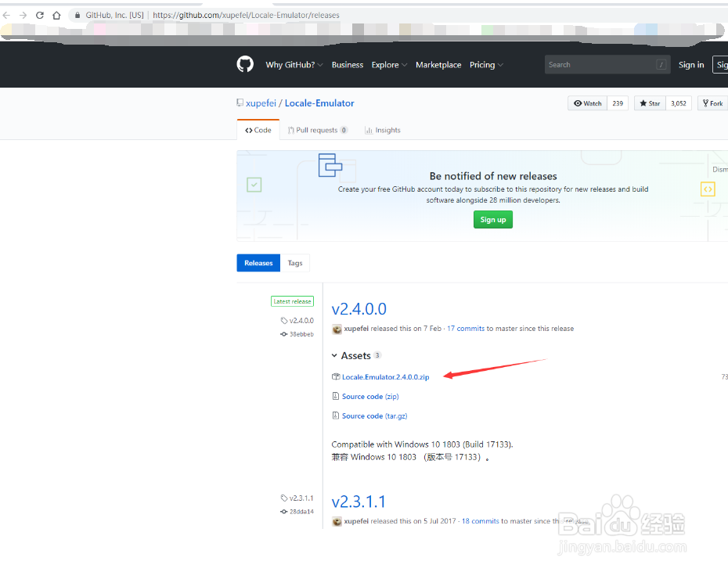Select the Releases tab
The height and width of the screenshot is (572, 728).
[x=258, y=263]
